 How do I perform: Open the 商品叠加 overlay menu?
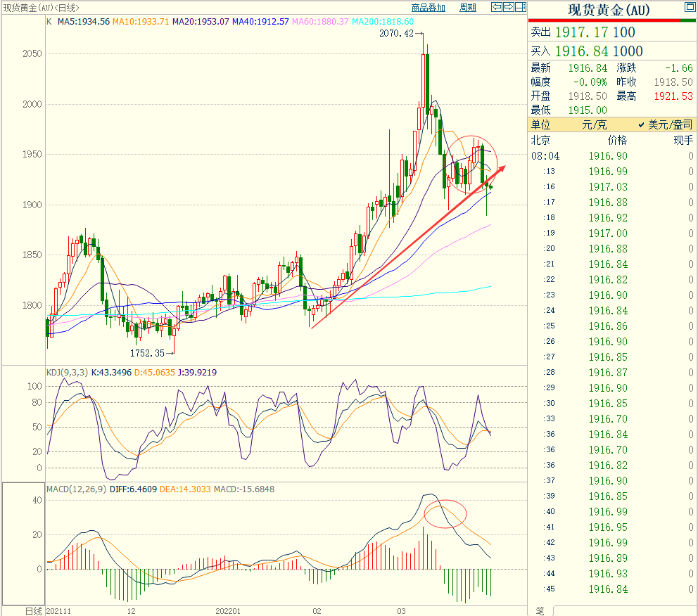point(428,8)
